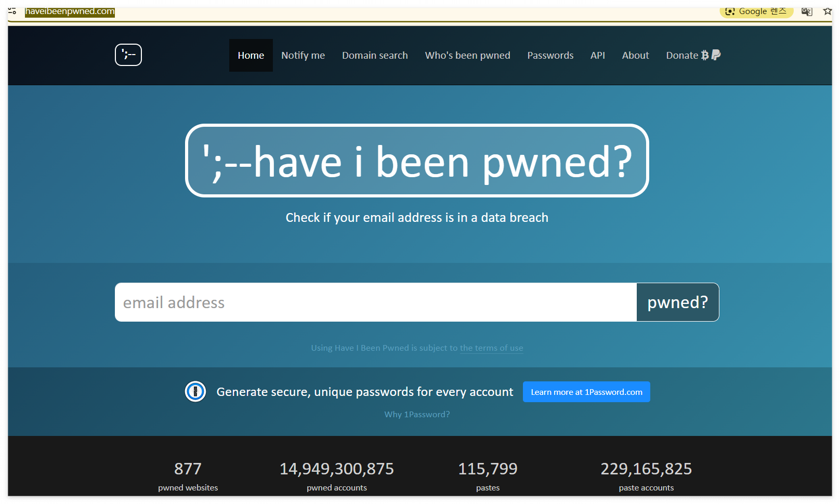Viewport: 840px width, 504px height.
Task: Click the 'Check if your email address' tagline
Action: tap(417, 217)
